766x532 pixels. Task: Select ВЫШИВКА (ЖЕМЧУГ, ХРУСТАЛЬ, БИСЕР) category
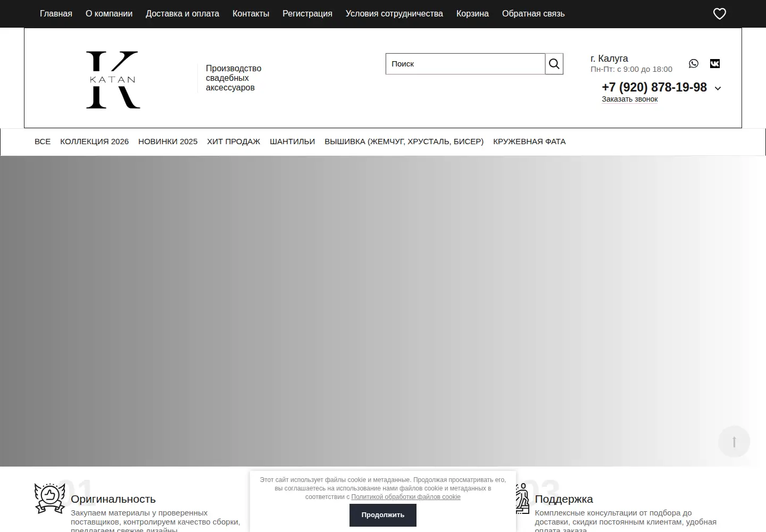404,142
